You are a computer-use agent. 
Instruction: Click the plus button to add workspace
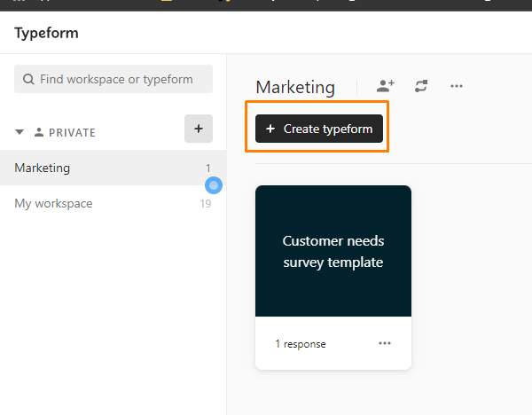click(x=198, y=129)
